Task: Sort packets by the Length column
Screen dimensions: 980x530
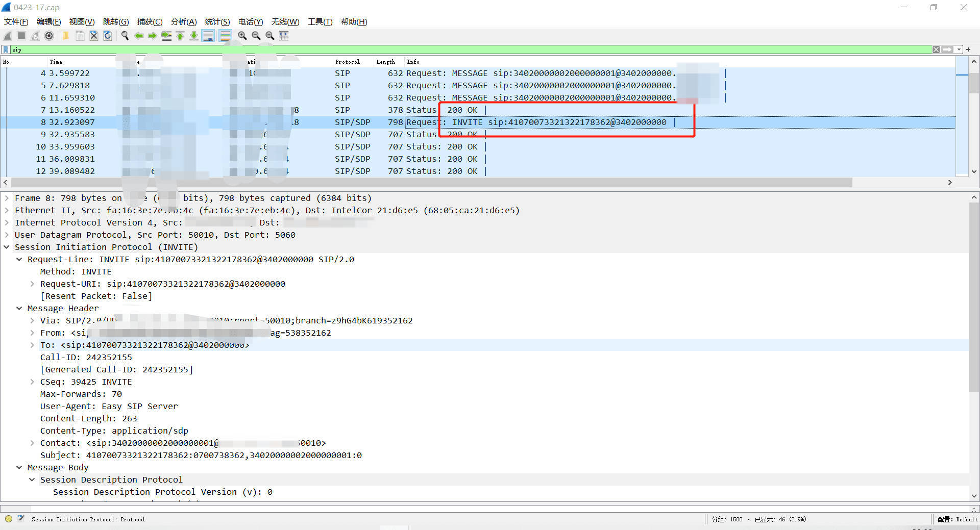Action: coord(389,62)
